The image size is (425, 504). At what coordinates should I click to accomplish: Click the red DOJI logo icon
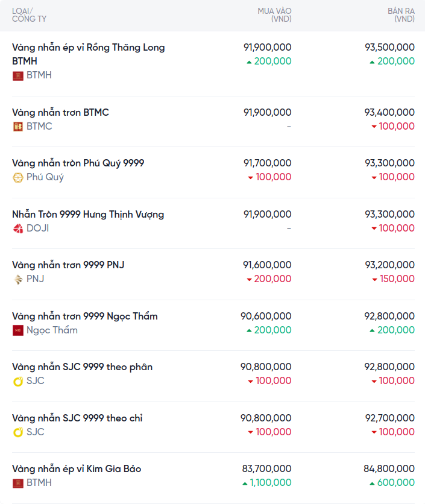[x=17, y=228]
